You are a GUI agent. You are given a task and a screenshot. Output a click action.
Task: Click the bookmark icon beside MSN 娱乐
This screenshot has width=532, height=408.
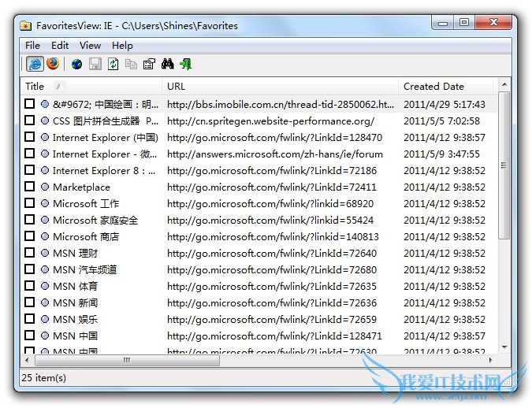tap(45, 319)
